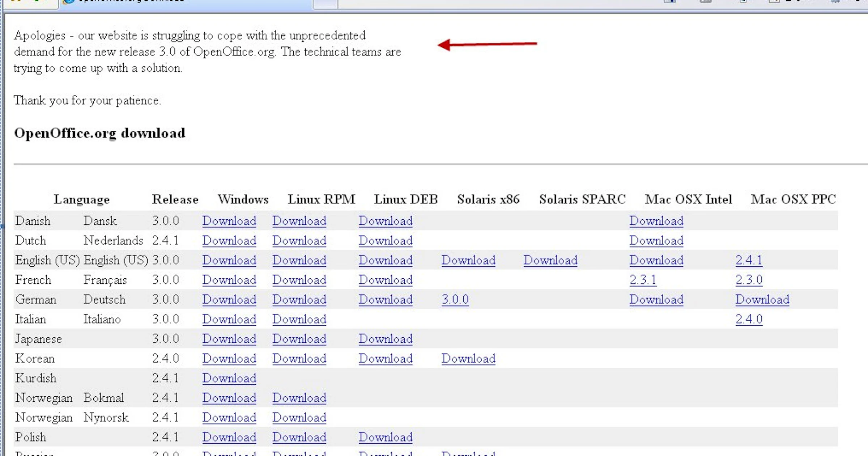Viewport: 868px width, 456px height.
Task: Download the Dutch Windows version
Action: pos(229,240)
